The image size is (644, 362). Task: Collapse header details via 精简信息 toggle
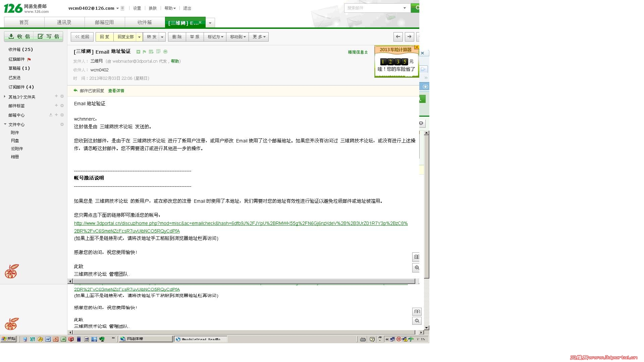358,52
